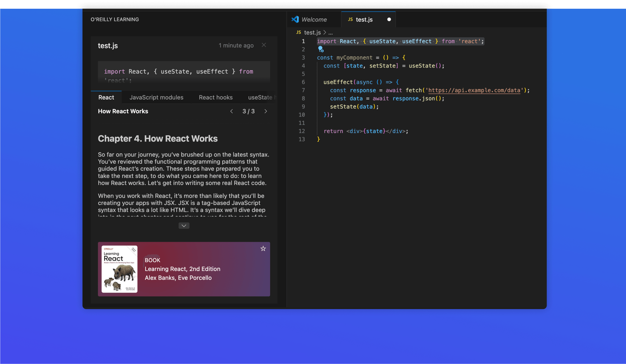Click the '1 minute ago' timestamp
Screen dimensions: 626x364
point(236,45)
